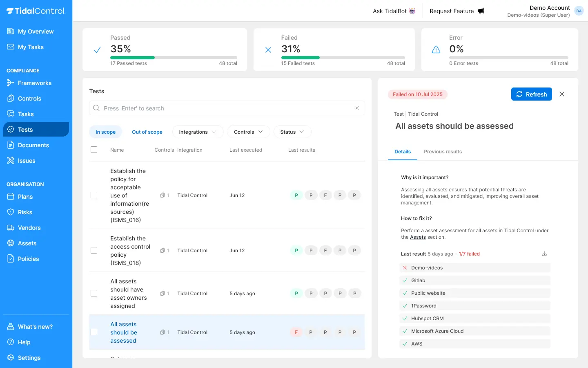Expand the Status filter dropdown
The height and width of the screenshot is (368, 588).
click(292, 132)
